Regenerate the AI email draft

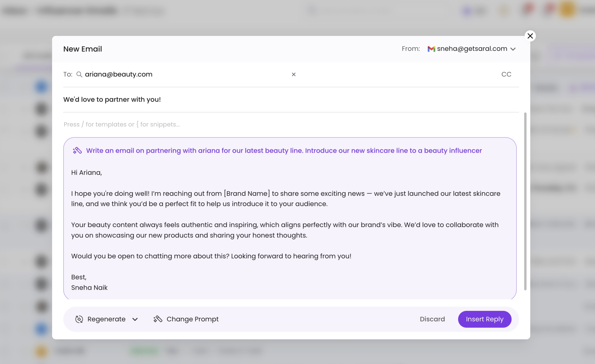[106, 319]
